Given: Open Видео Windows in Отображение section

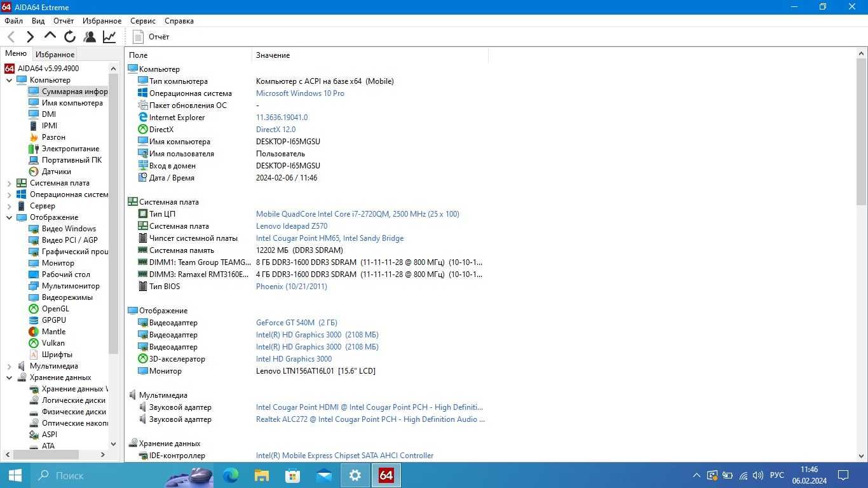Looking at the screenshot, I should [x=69, y=229].
